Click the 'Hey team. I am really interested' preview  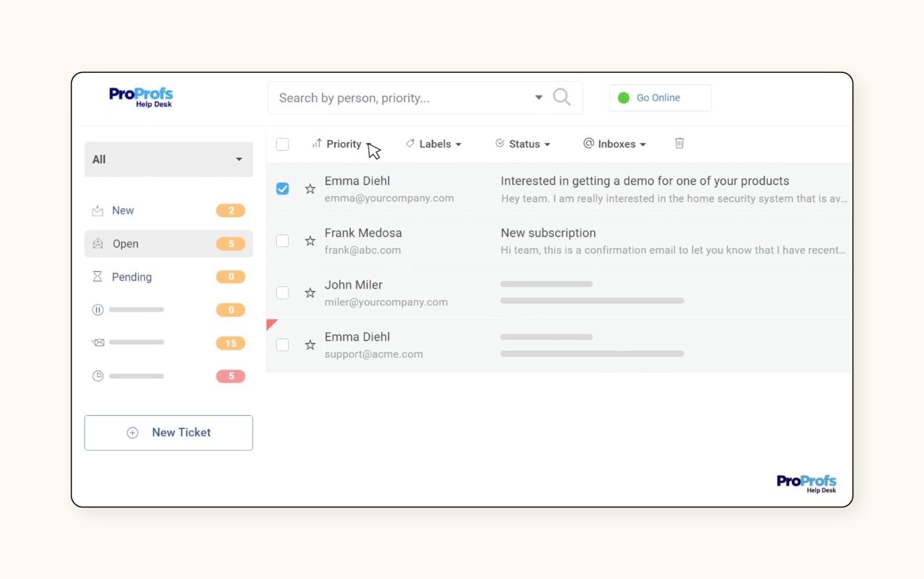pos(674,199)
